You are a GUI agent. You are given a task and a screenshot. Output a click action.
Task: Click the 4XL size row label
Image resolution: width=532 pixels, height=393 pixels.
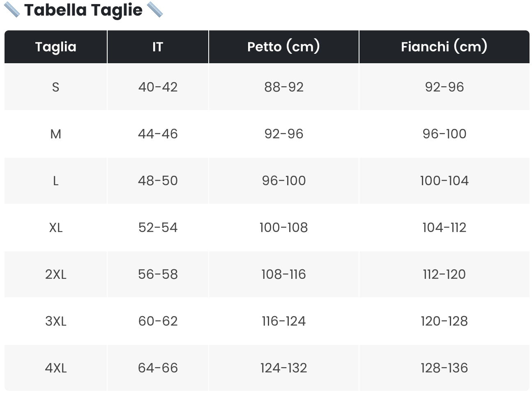tap(56, 368)
